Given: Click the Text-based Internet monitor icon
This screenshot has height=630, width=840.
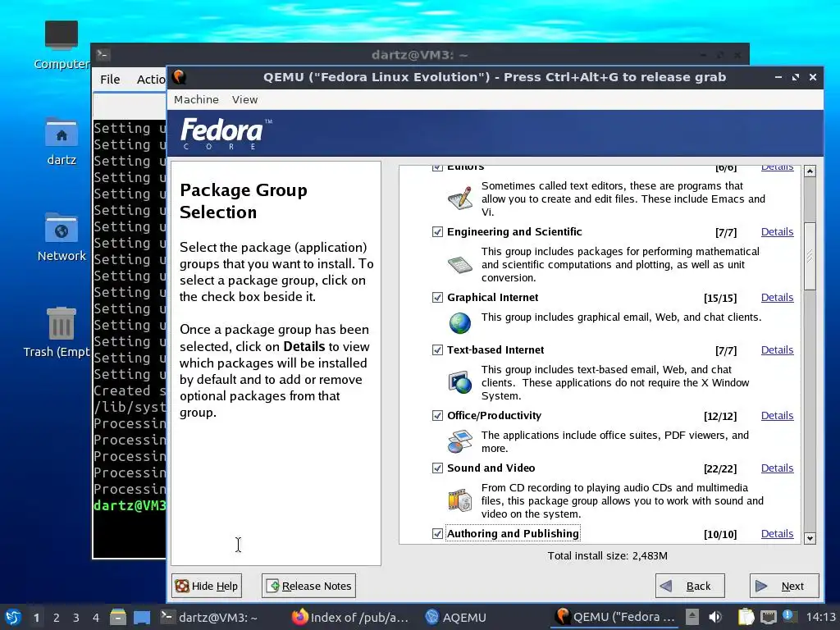Looking at the screenshot, I should (459, 382).
